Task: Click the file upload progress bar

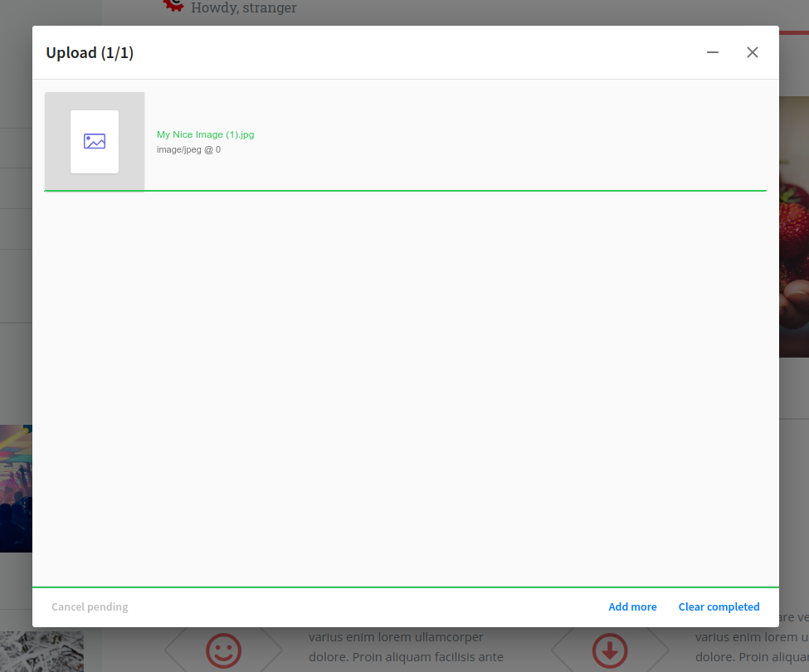Action: [405, 191]
